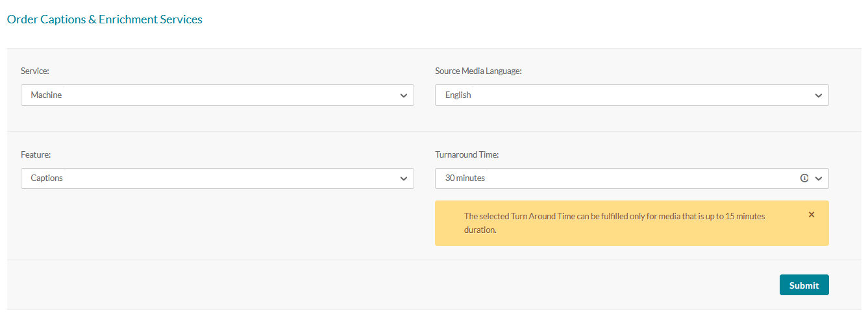The height and width of the screenshot is (327, 868).
Task: Click the Turnaround Time info icon
Action: [804, 178]
